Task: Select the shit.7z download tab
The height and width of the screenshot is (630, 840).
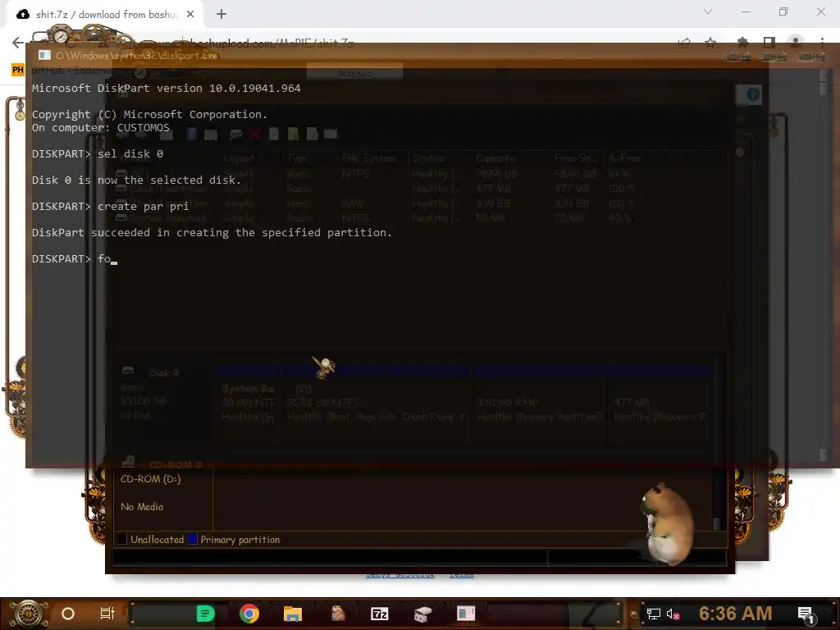Action: 106,15
